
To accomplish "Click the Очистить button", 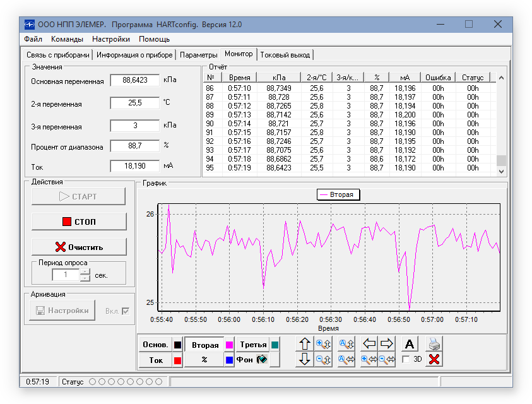I will (80, 246).
